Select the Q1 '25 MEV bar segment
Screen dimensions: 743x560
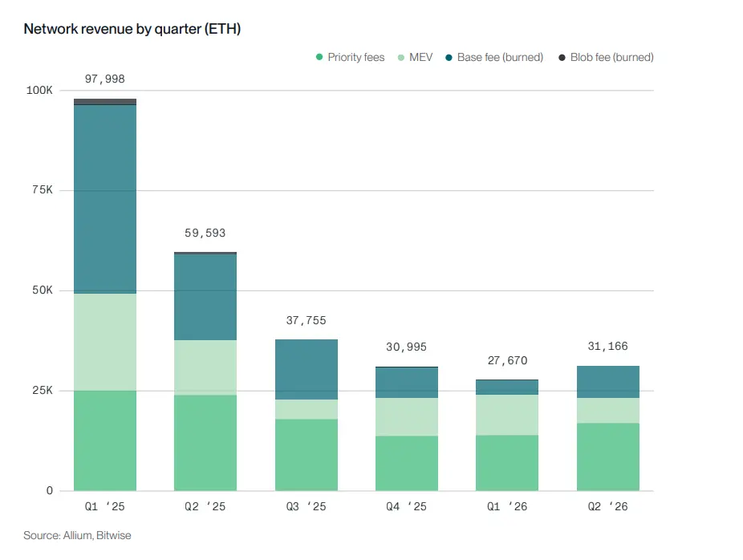coord(105,342)
